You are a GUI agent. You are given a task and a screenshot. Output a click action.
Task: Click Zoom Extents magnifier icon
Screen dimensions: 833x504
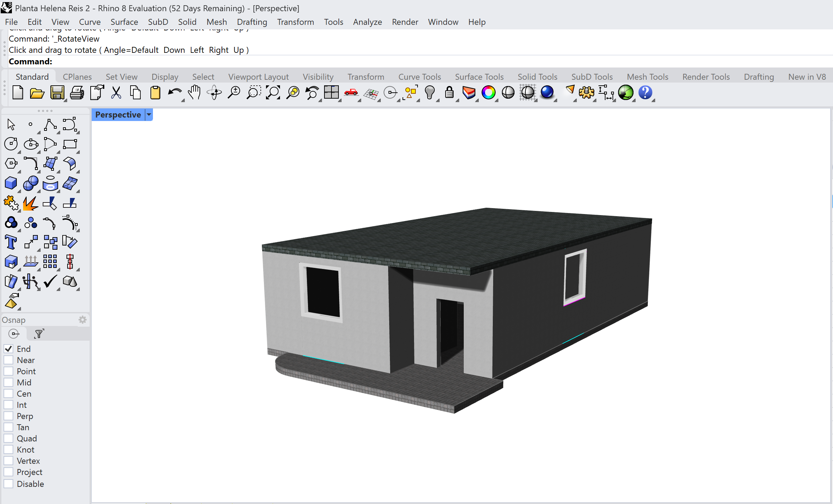pos(273,93)
